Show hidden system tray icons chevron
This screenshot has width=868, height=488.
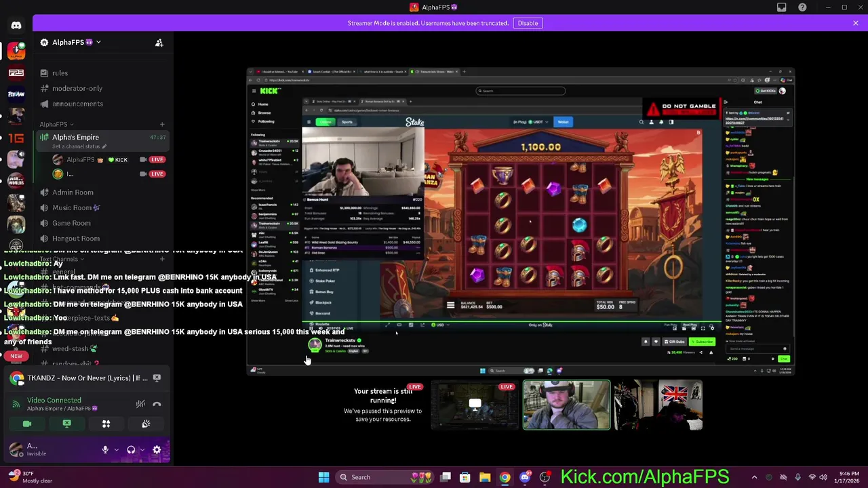(x=754, y=477)
